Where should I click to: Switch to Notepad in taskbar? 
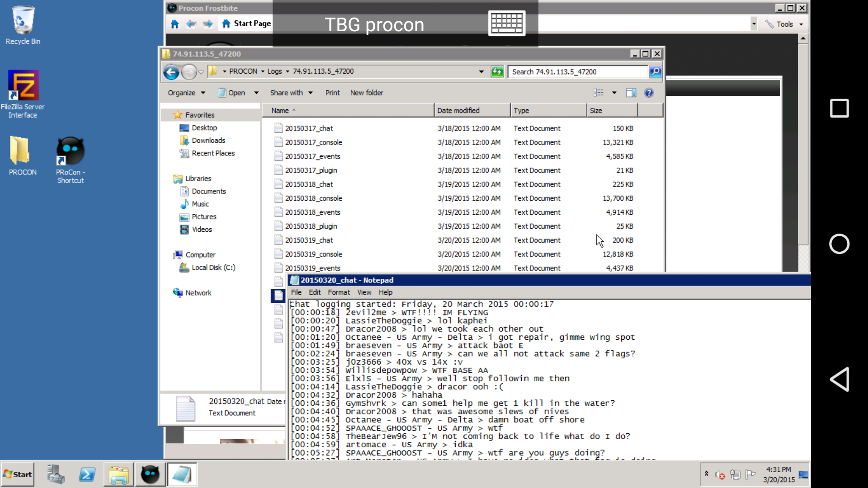click(x=182, y=474)
